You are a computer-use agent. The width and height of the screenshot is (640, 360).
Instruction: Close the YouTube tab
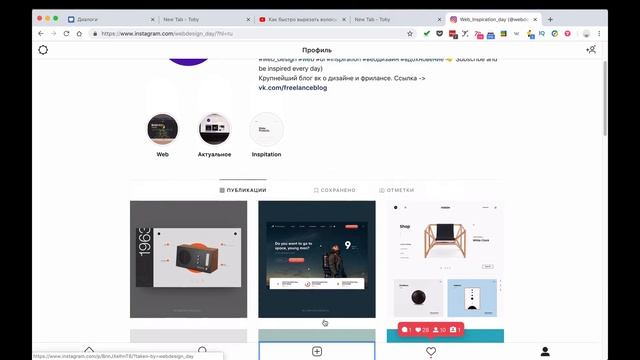click(344, 19)
